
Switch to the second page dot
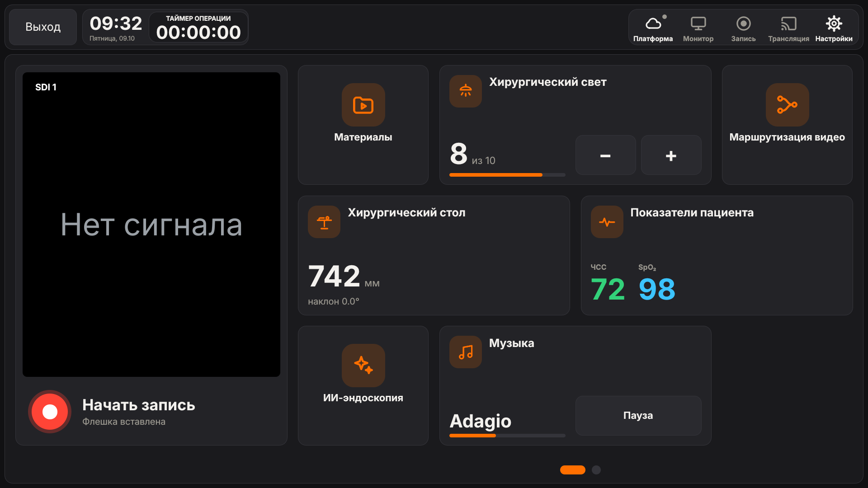click(x=596, y=470)
